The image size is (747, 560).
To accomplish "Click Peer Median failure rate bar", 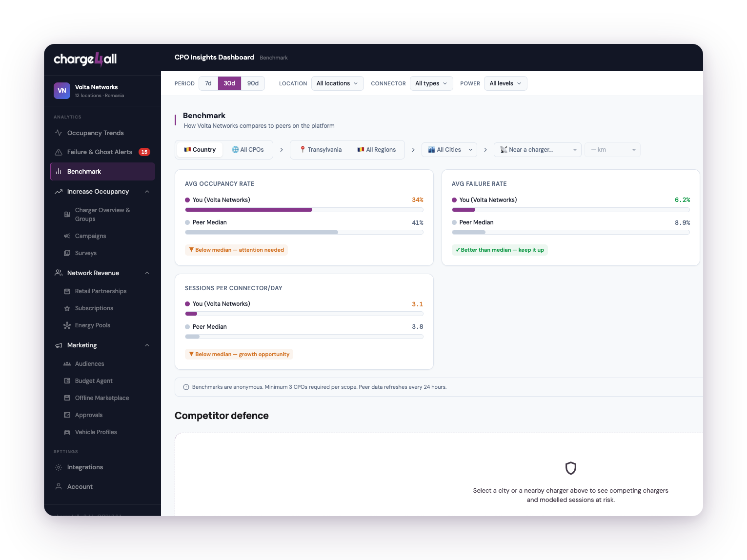I will coord(571,232).
